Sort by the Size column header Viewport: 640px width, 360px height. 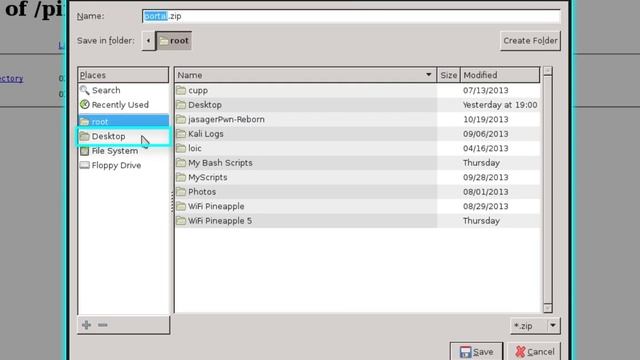click(x=449, y=75)
